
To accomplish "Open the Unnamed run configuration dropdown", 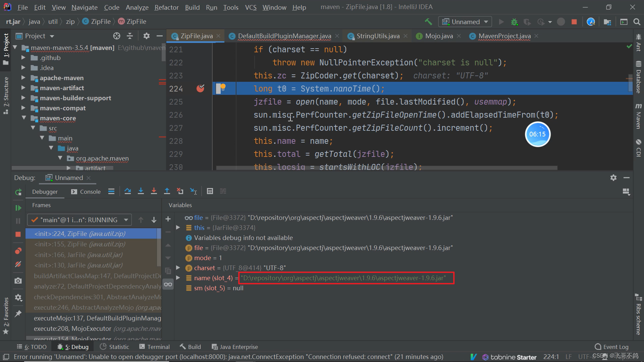I will [x=465, y=22].
